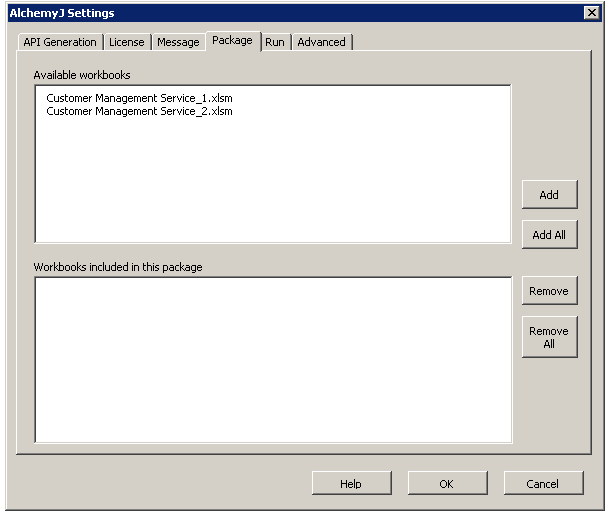The width and height of the screenshot is (610, 517).
Task: Go to the Message tab
Action: (178, 42)
